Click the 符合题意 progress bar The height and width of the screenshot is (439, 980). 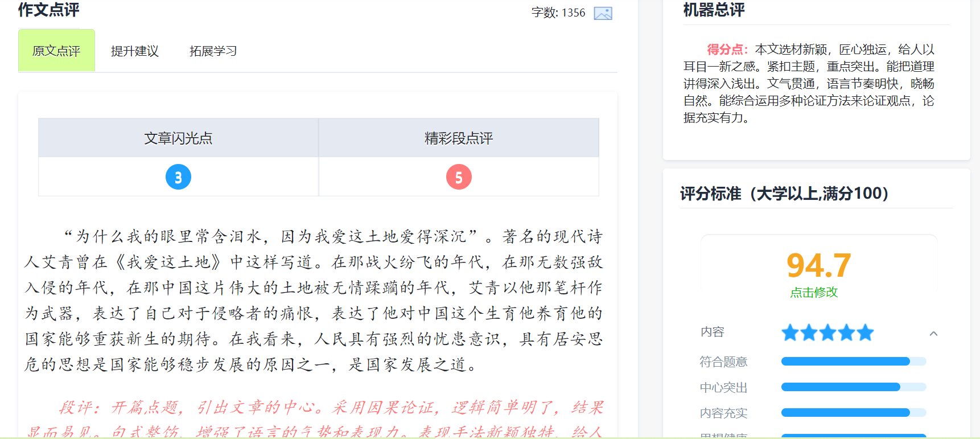tap(853, 362)
